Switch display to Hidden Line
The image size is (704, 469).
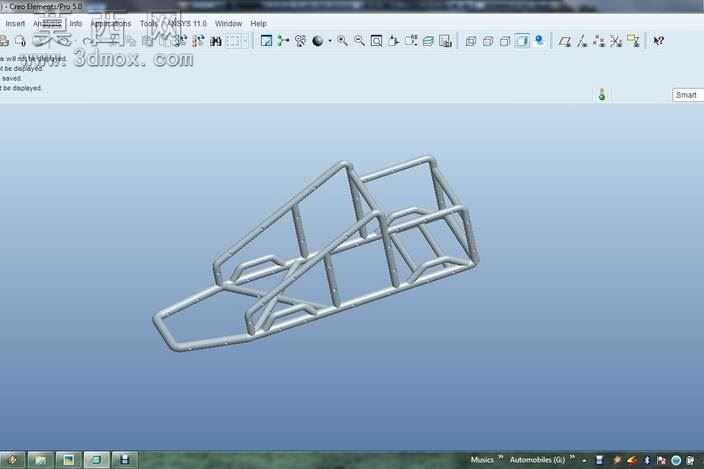[x=488, y=41]
